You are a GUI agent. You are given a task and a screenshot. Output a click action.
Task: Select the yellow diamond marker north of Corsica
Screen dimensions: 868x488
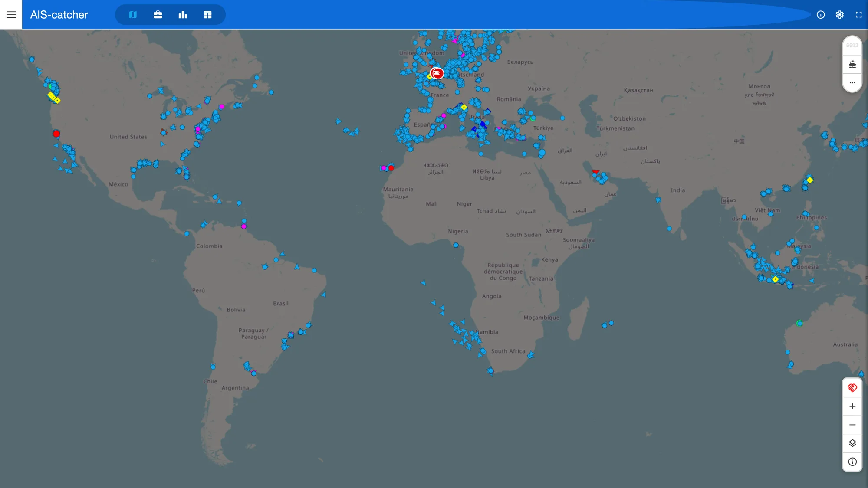click(464, 107)
